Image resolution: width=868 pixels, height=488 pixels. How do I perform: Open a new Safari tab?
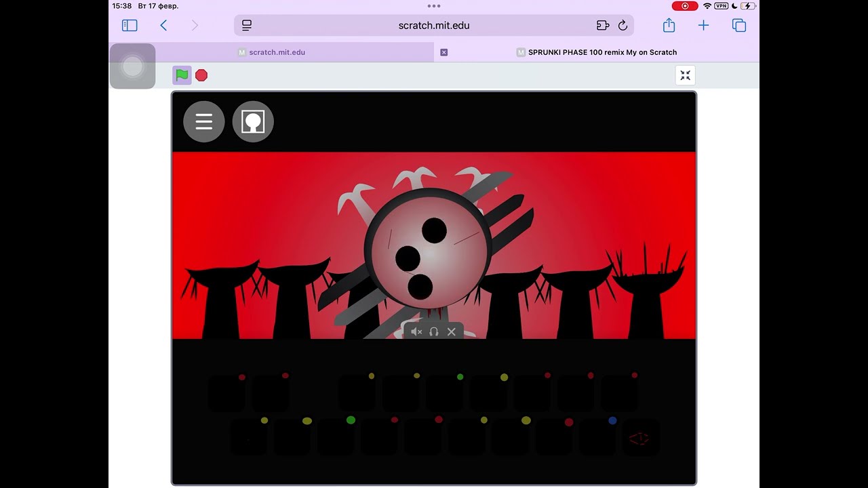pyautogui.click(x=703, y=25)
